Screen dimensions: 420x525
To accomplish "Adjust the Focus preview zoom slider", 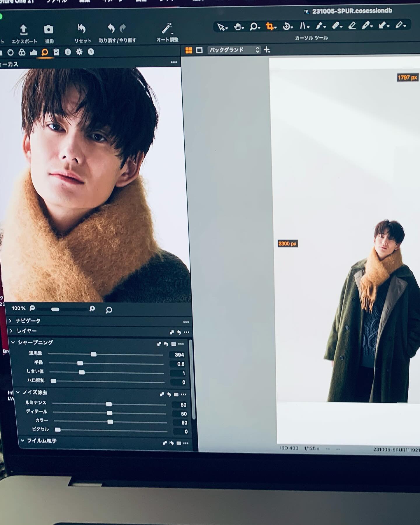I will click(62, 309).
